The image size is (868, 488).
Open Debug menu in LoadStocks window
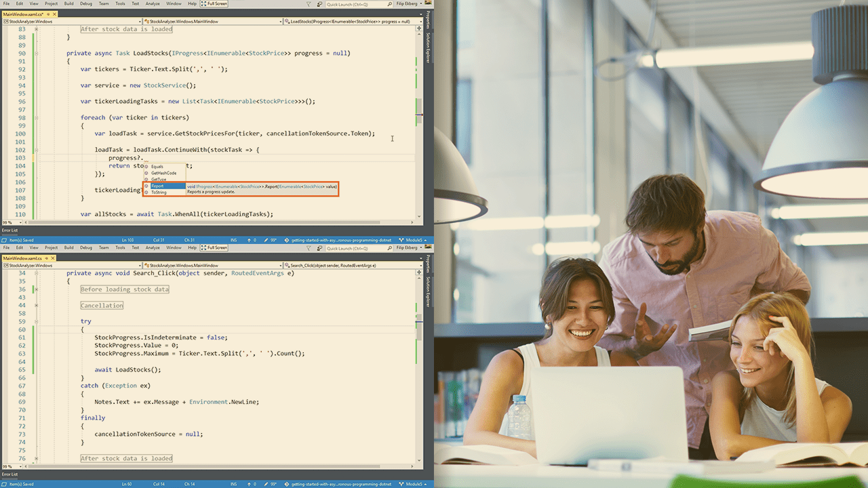pos(86,3)
